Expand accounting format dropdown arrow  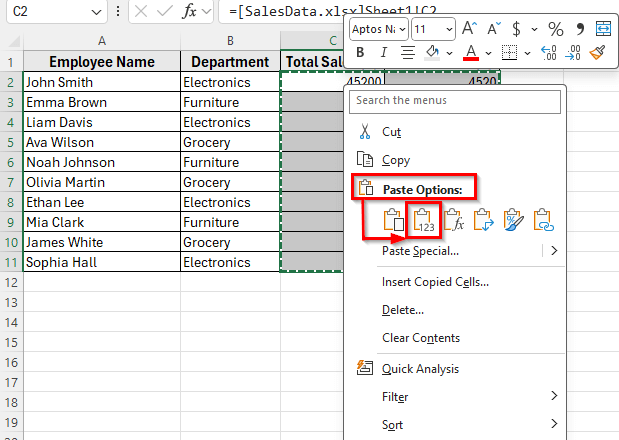(x=534, y=29)
